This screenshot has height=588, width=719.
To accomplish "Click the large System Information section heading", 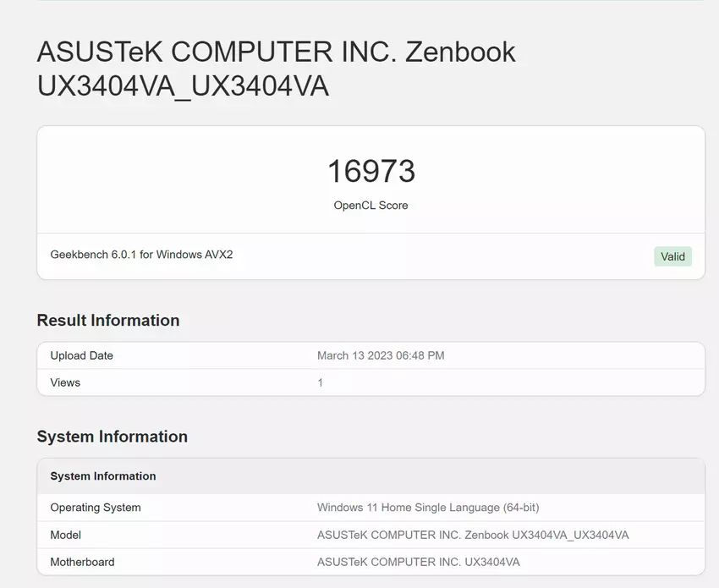I will [x=113, y=437].
